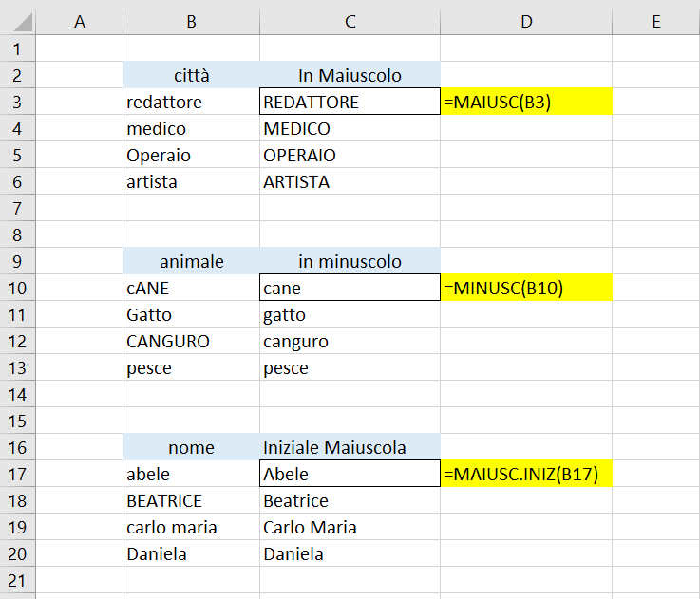Select row 3 header
700x599 pixels.
(17, 102)
